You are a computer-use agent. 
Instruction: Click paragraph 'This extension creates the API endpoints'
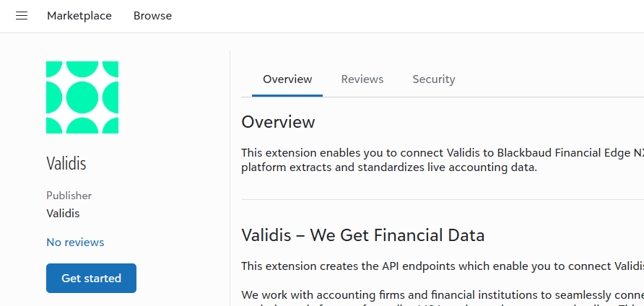443,266
